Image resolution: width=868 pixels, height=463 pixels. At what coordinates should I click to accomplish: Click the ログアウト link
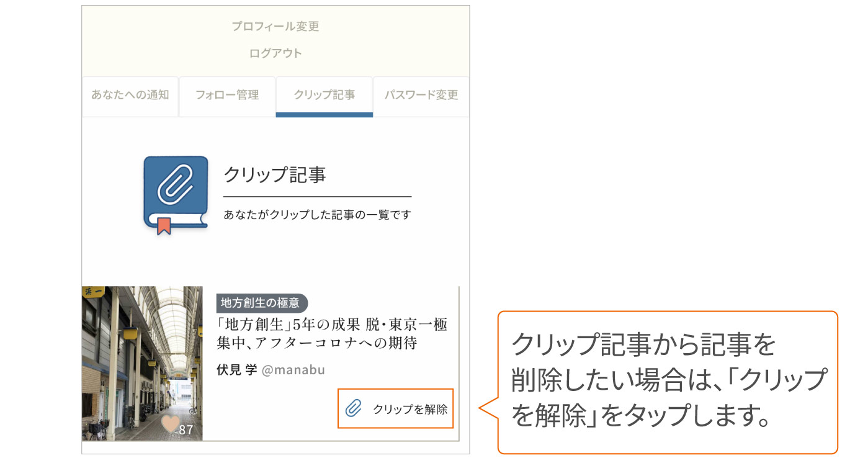(275, 53)
